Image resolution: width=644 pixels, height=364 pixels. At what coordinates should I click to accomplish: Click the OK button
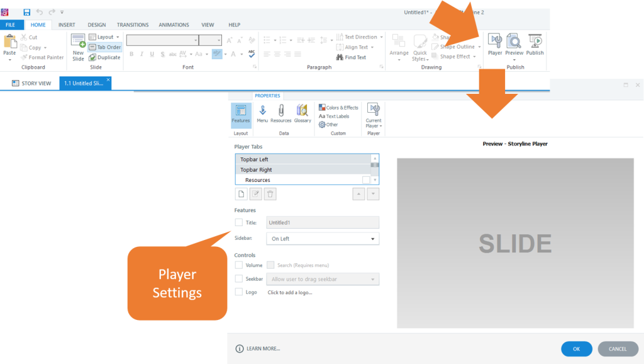coord(576,349)
